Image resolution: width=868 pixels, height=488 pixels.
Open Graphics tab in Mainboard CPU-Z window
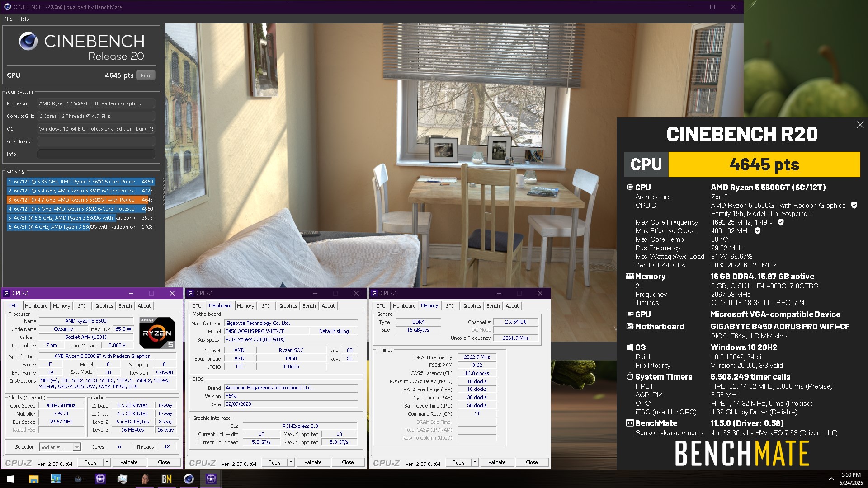[288, 306]
